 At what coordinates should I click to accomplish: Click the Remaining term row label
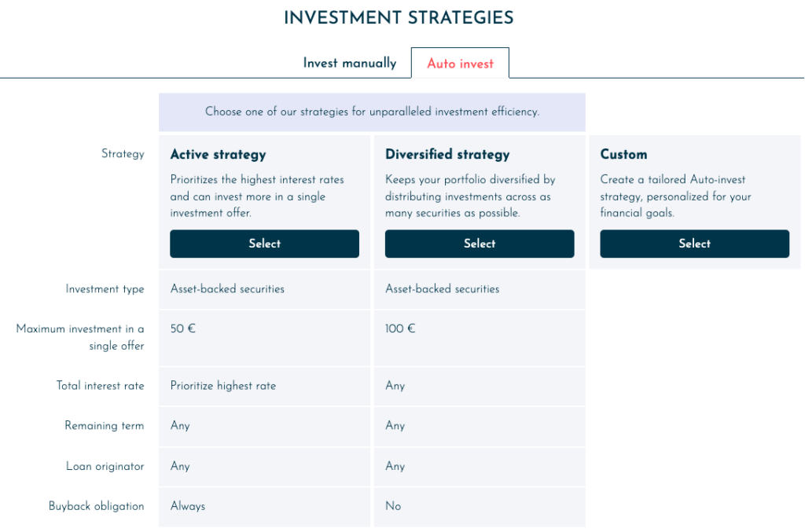[x=105, y=426]
